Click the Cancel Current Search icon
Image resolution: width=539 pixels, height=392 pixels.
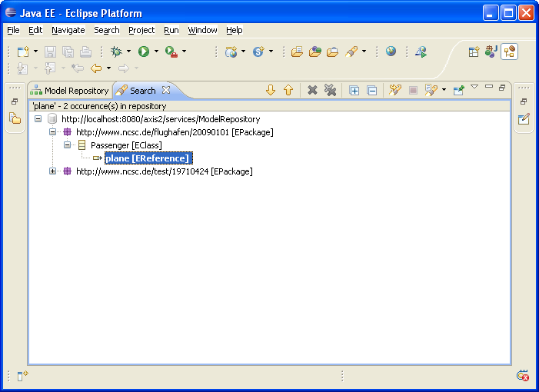413,91
